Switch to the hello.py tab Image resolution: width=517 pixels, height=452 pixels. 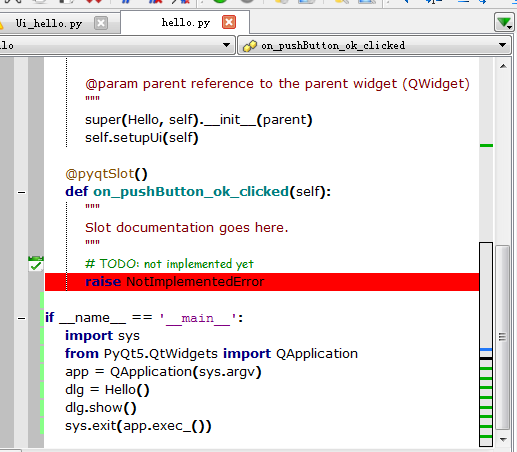[x=186, y=23]
